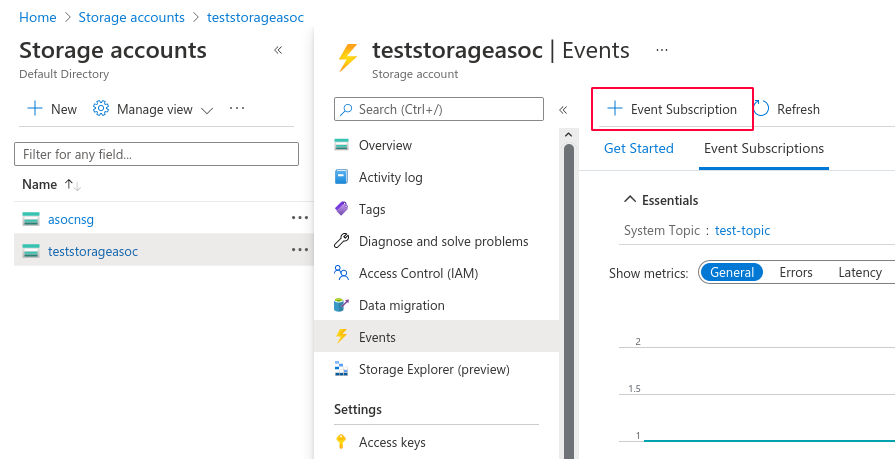Collapse the resource menu sidebar

(563, 110)
